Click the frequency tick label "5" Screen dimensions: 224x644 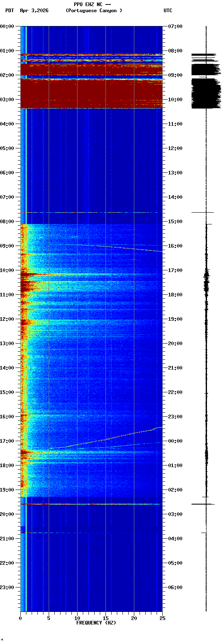(49, 618)
